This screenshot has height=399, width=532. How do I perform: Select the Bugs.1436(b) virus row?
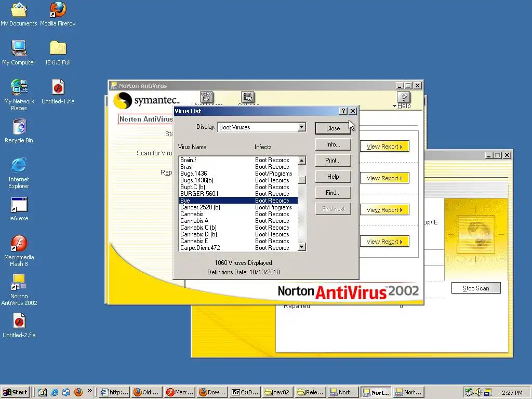point(238,180)
